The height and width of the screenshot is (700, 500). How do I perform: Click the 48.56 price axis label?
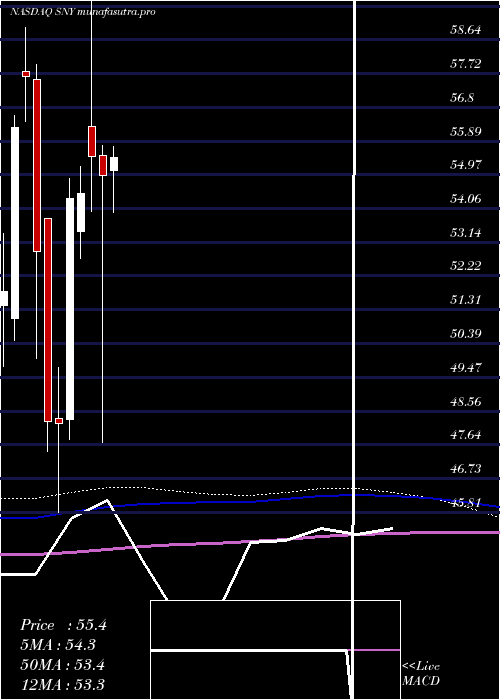coord(466,401)
